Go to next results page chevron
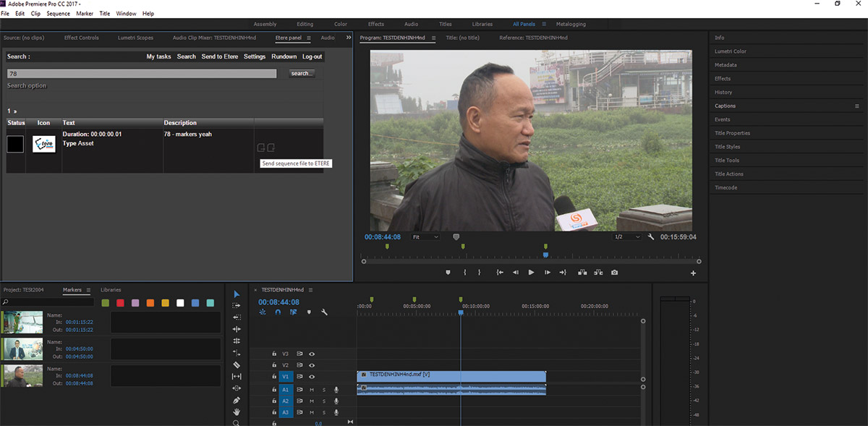Screen dimensions: 868x426 point(14,111)
